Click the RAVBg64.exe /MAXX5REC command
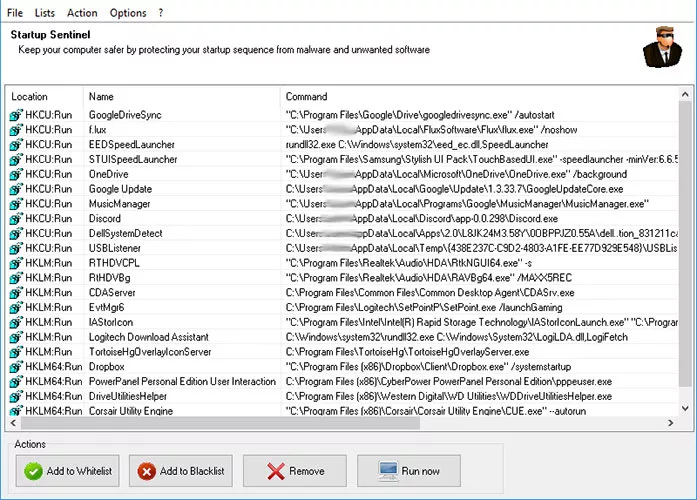The height and width of the screenshot is (500, 697). point(429,278)
